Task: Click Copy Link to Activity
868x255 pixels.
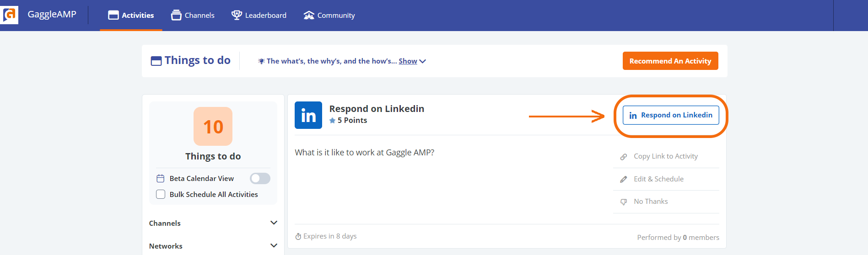Action: [666, 156]
